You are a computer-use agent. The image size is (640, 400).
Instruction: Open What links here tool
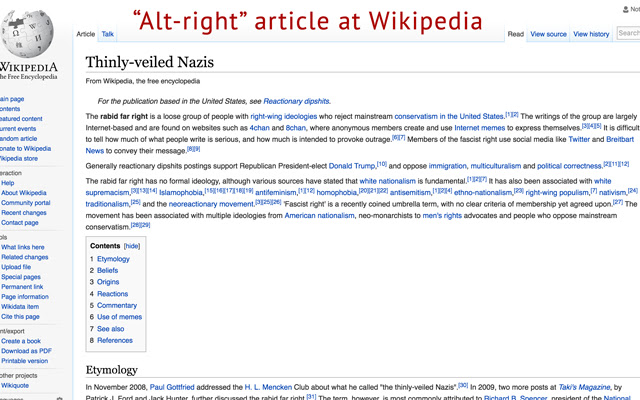22,247
